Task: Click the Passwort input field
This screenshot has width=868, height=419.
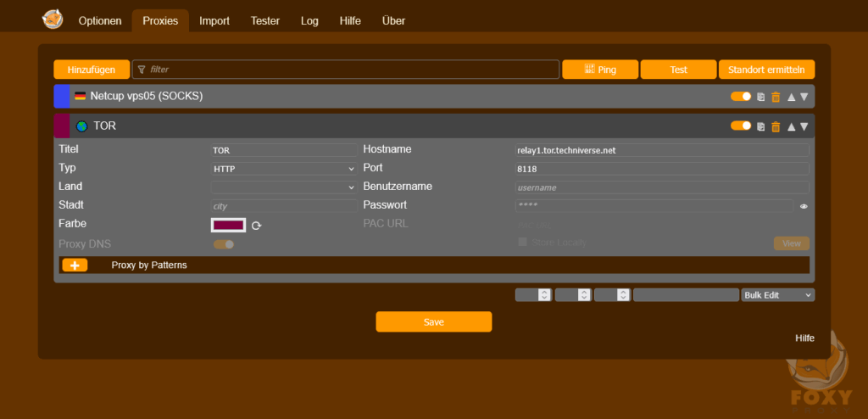Action: 654,205
